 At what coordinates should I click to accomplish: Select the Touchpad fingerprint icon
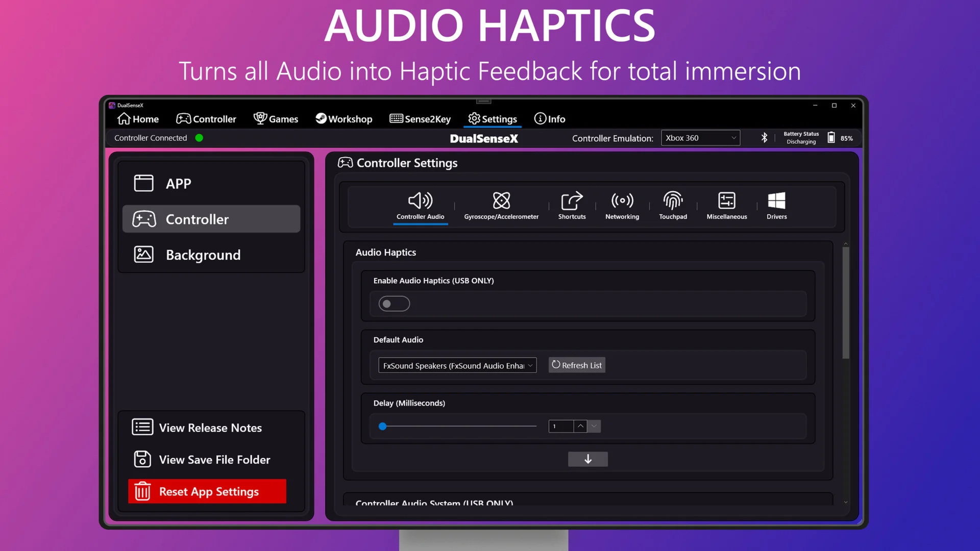point(673,201)
